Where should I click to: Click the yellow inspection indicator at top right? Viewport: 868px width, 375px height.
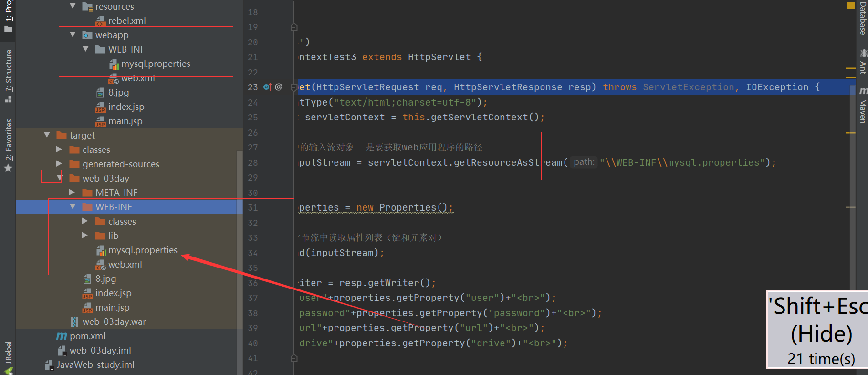[851, 5]
